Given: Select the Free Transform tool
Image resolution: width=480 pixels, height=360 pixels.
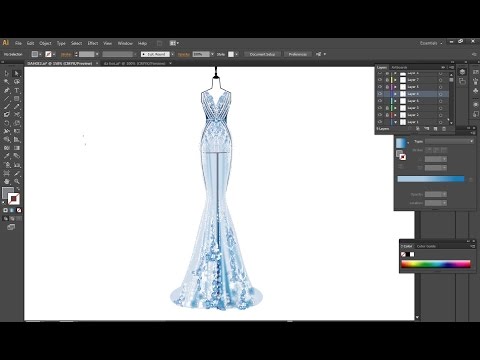Looking at the screenshot, I should 17,131.
